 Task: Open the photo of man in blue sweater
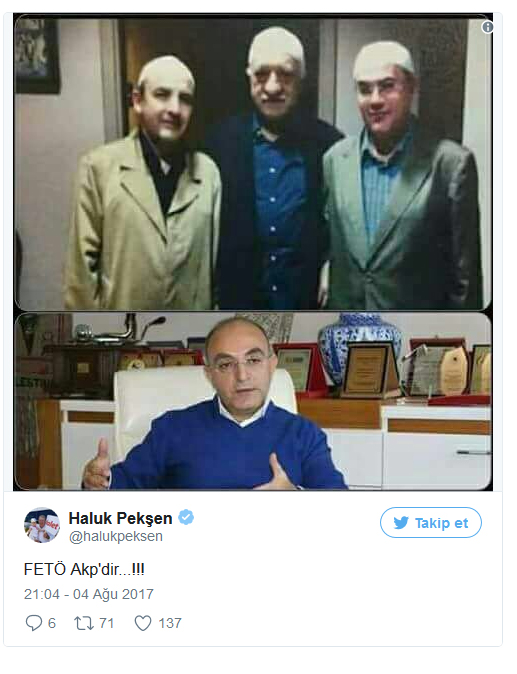253,401
